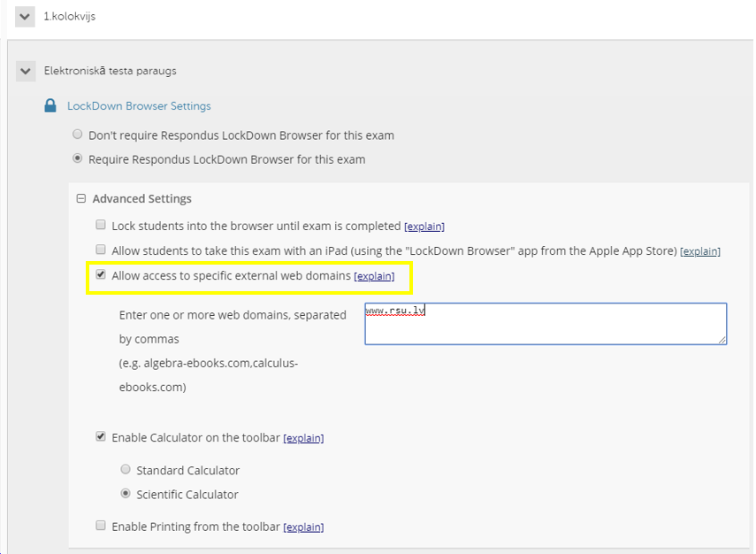Disable the Enable Calculator on toolbar checkbox

(101, 437)
